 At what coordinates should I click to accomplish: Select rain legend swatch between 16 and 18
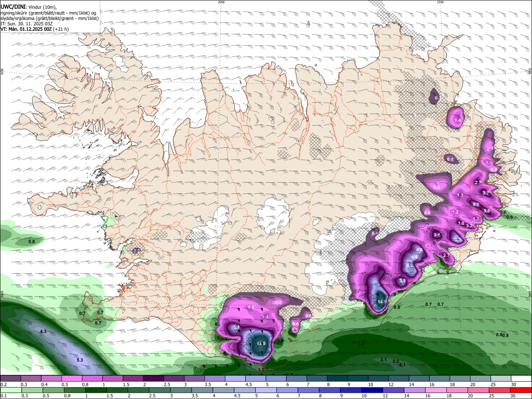tap(435, 390)
